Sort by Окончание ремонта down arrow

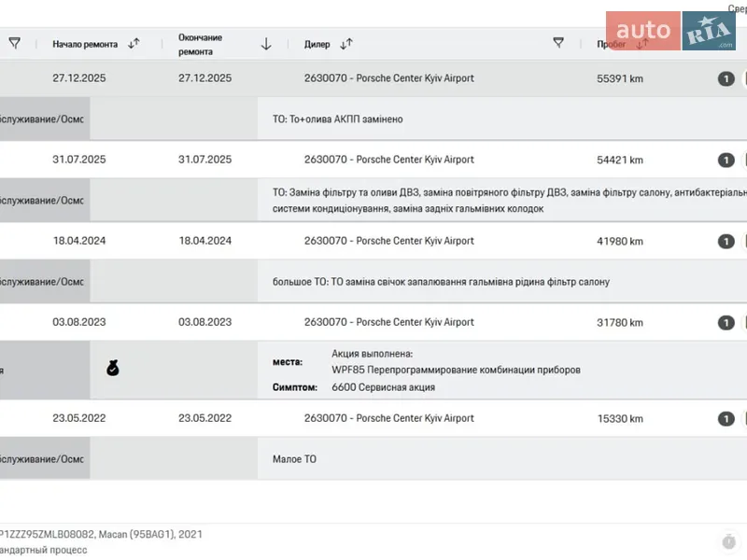click(x=266, y=44)
